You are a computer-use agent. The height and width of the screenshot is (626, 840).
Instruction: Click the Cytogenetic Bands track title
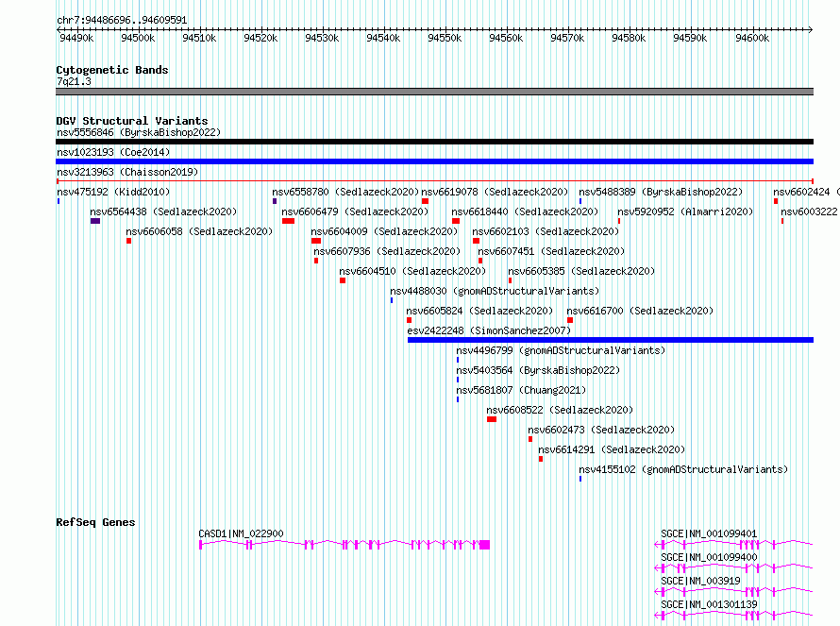[x=112, y=70]
